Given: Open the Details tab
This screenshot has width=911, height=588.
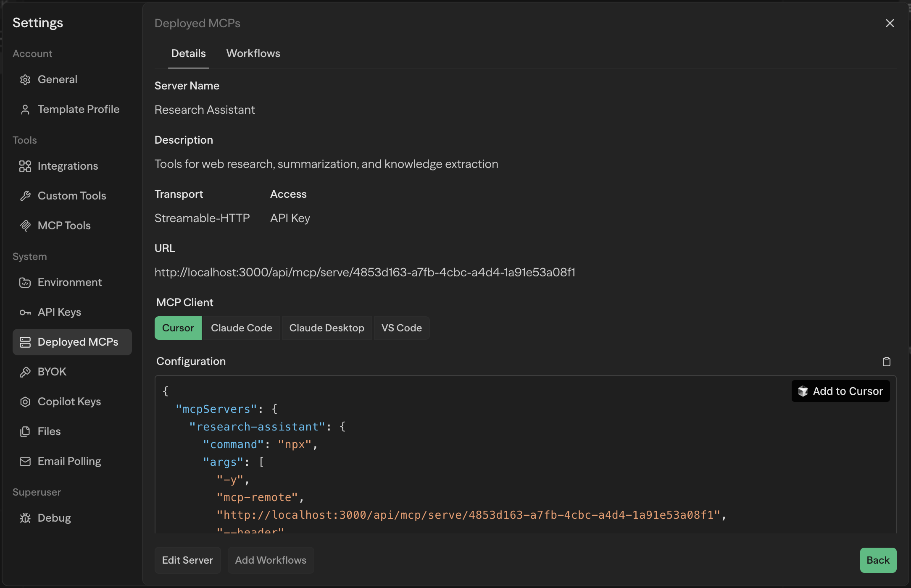Looking at the screenshot, I should tap(188, 53).
